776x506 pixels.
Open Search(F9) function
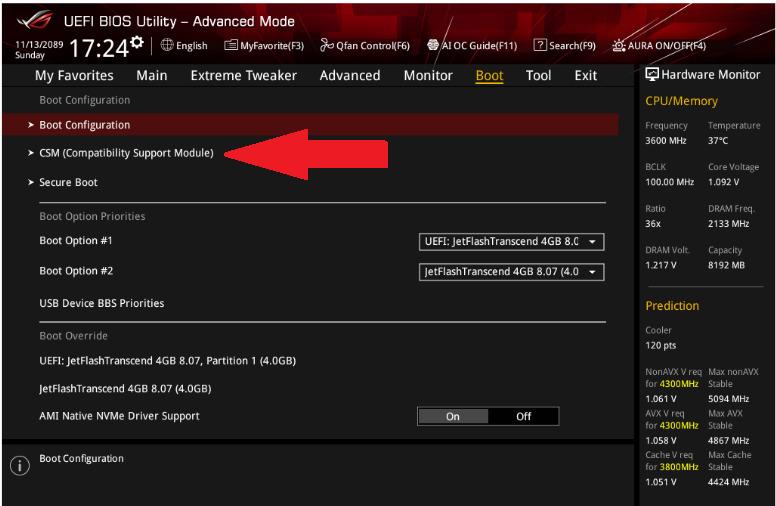point(572,46)
